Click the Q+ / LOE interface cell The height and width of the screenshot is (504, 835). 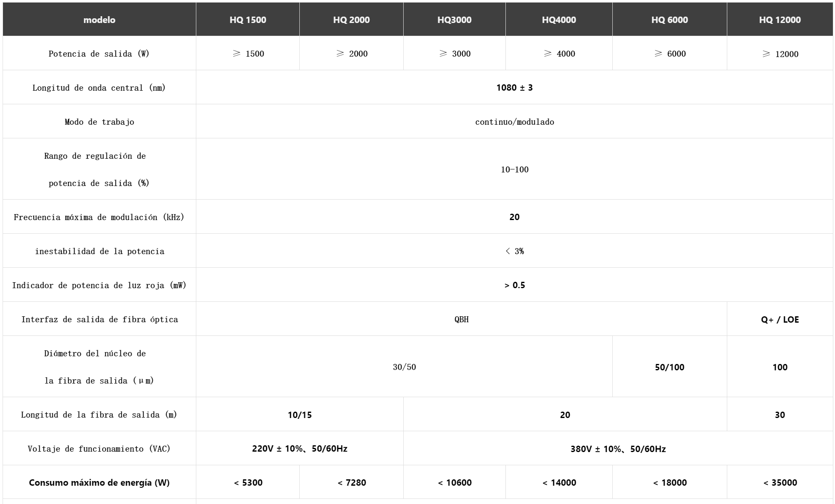(x=780, y=319)
